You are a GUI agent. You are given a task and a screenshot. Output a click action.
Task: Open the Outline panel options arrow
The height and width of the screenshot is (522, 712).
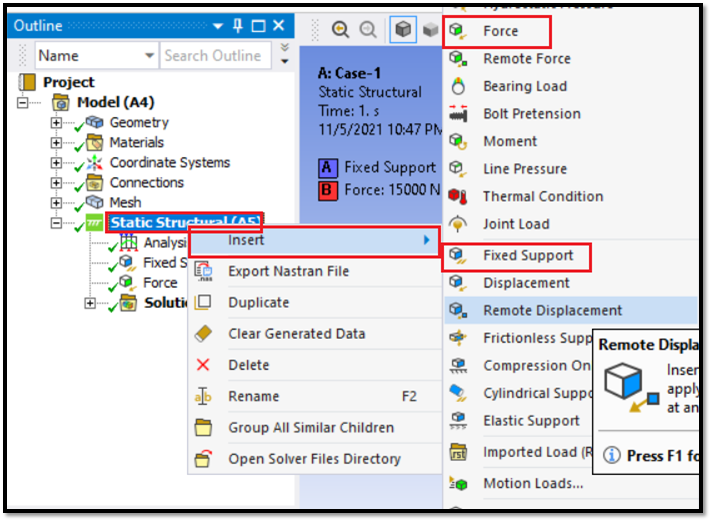[x=218, y=26]
